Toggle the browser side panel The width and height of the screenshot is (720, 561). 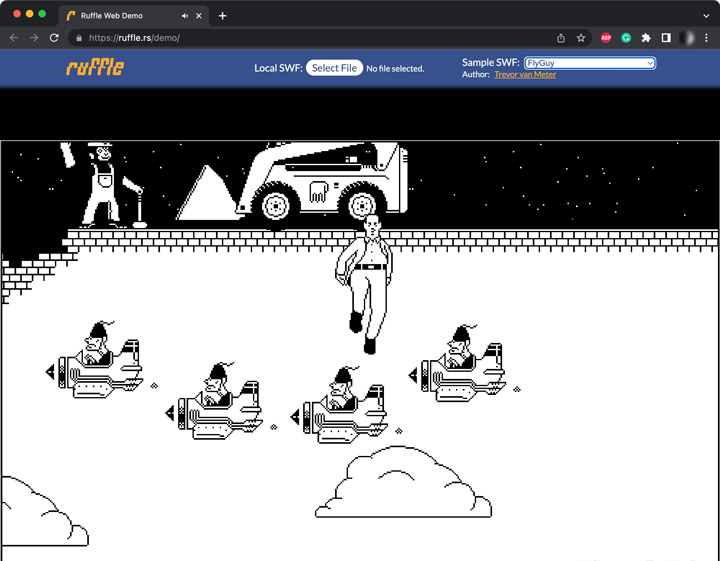pos(666,38)
